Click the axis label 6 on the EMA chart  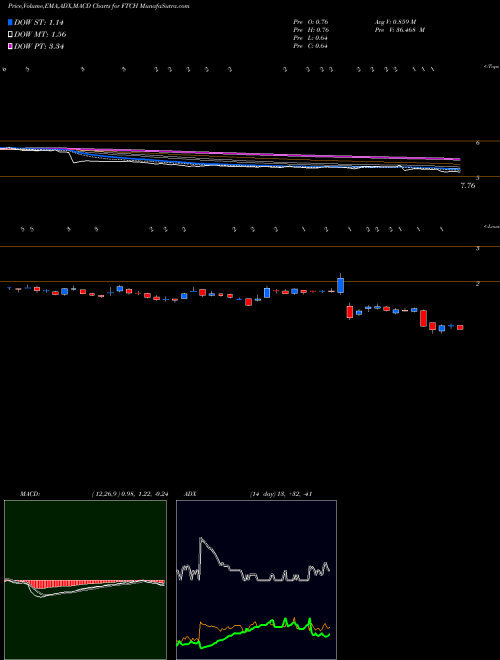tap(478, 143)
